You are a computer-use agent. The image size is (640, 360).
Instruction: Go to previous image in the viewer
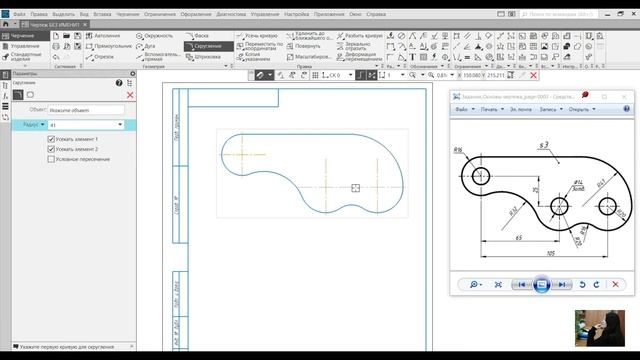point(522,284)
